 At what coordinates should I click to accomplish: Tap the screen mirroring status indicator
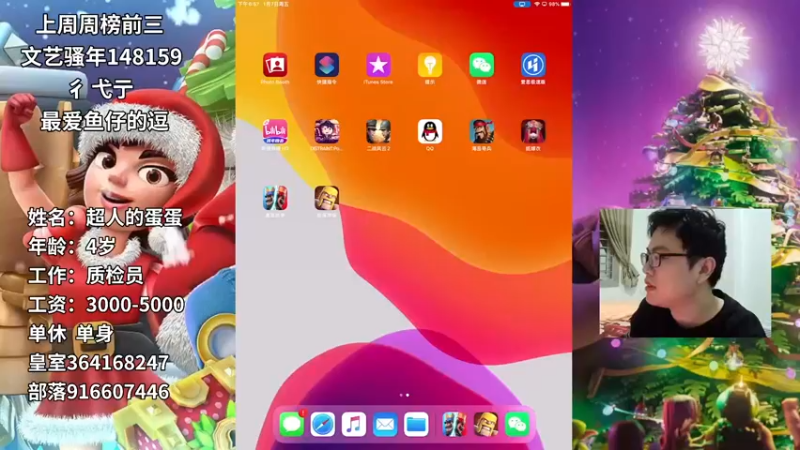pos(521,4)
